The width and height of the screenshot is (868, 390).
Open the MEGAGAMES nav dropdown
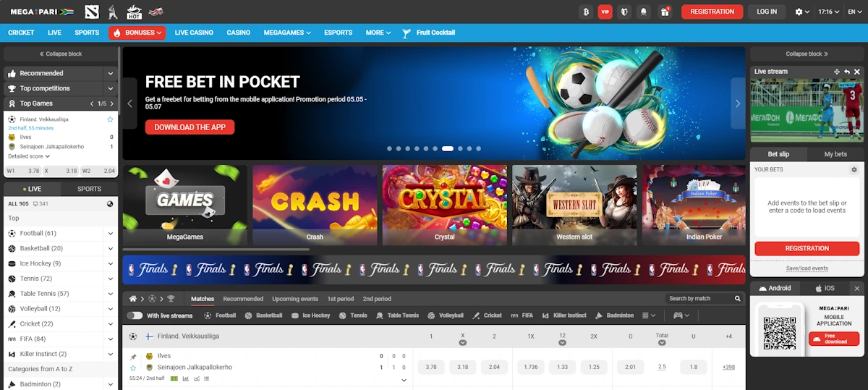[287, 33]
